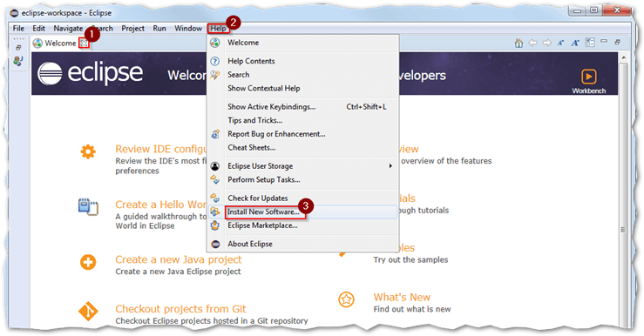This screenshot has width=644, height=336.
Task: Click the Help Contents question mark icon
Action: pos(214,61)
